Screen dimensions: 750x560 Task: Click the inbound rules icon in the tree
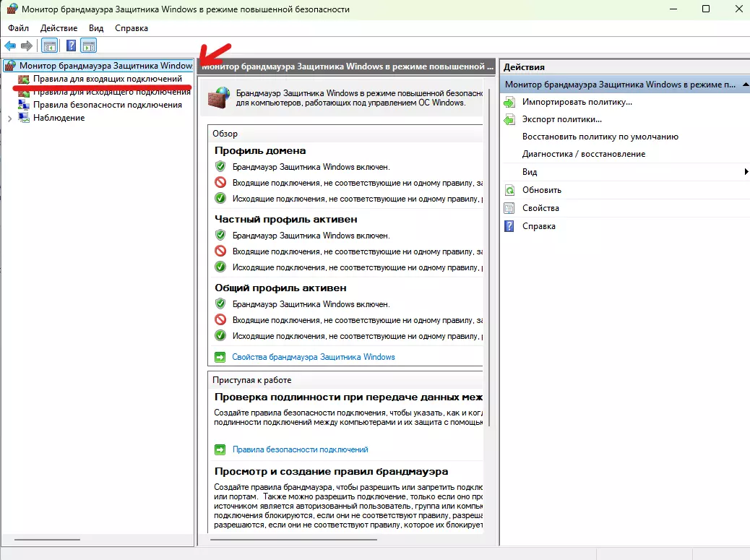(23, 79)
